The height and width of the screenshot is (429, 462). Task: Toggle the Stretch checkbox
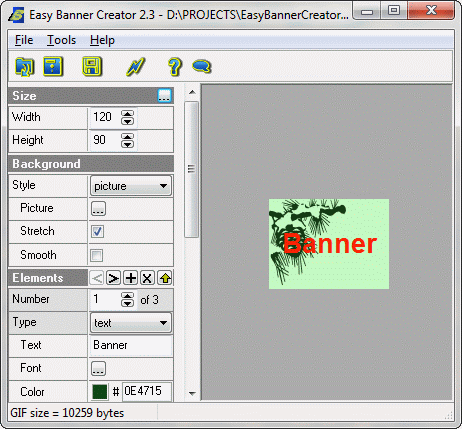pos(97,231)
